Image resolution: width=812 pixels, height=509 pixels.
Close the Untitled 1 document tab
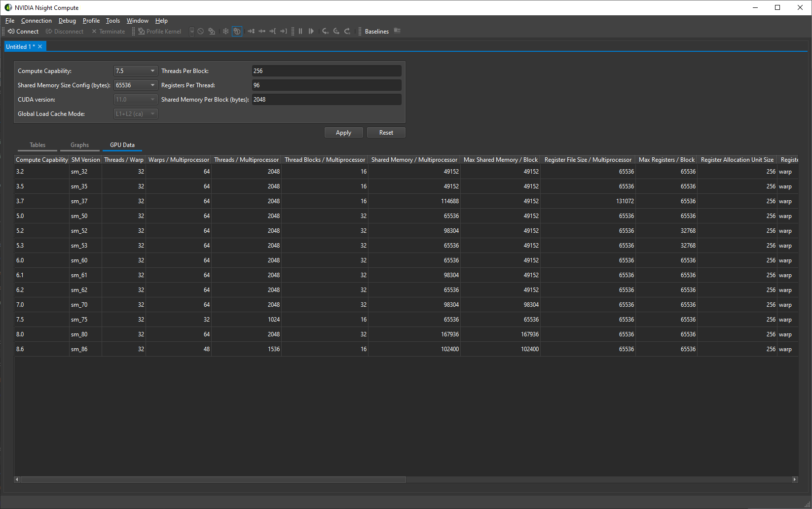(40, 46)
